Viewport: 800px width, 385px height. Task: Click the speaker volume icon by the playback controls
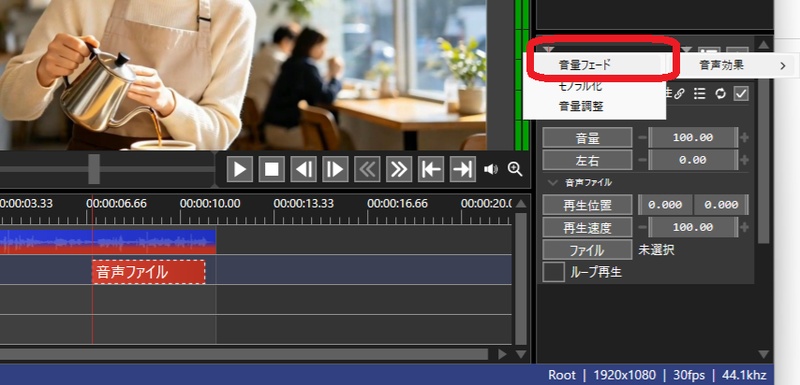pyautogui.click(x=490, y=169)
